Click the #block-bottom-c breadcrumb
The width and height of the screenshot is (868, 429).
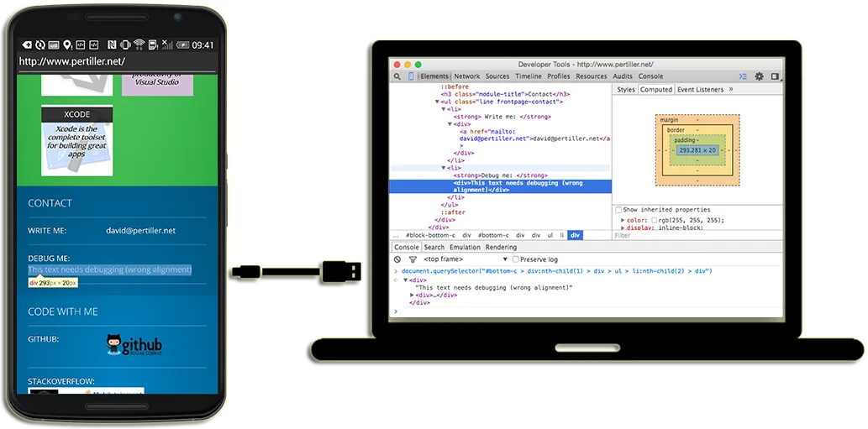[430, 236]
